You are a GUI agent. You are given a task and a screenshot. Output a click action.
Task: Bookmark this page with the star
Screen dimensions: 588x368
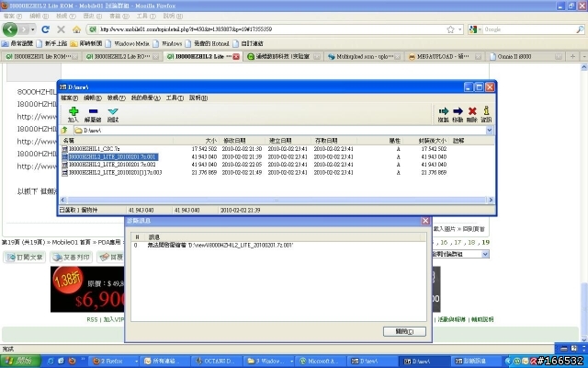(450, 29)
